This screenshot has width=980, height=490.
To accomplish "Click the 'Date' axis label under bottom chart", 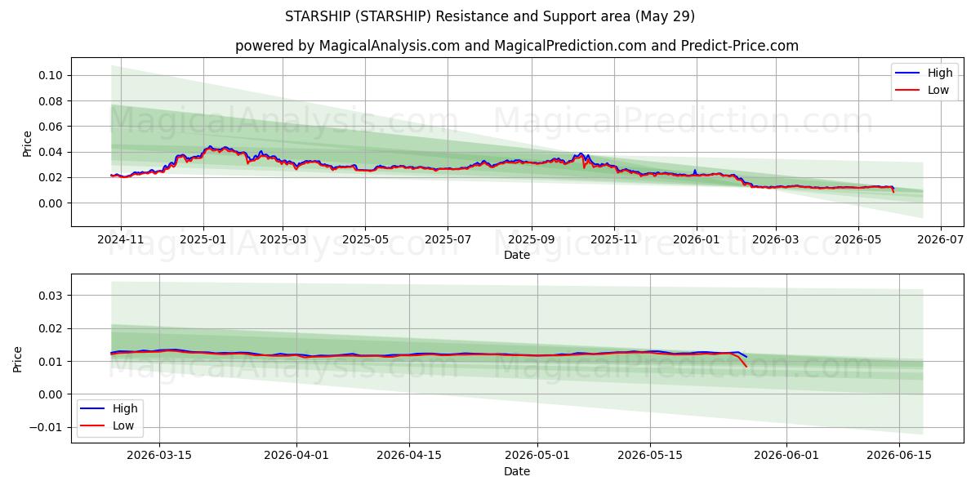I will click(517, 471).
